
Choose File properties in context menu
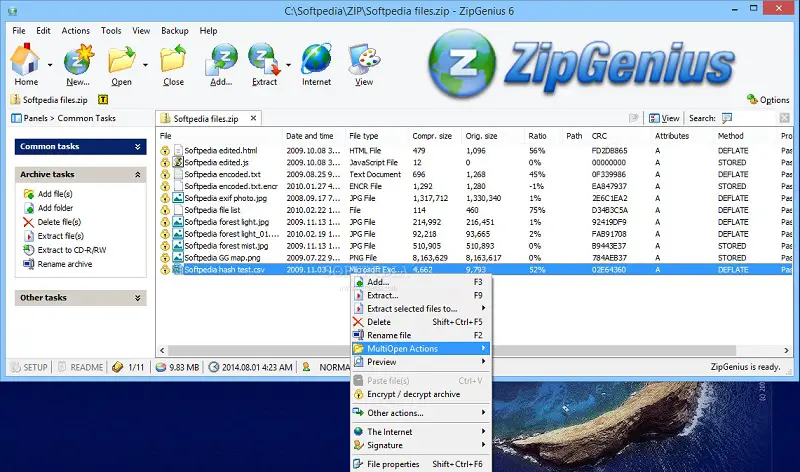click(420, 464)
